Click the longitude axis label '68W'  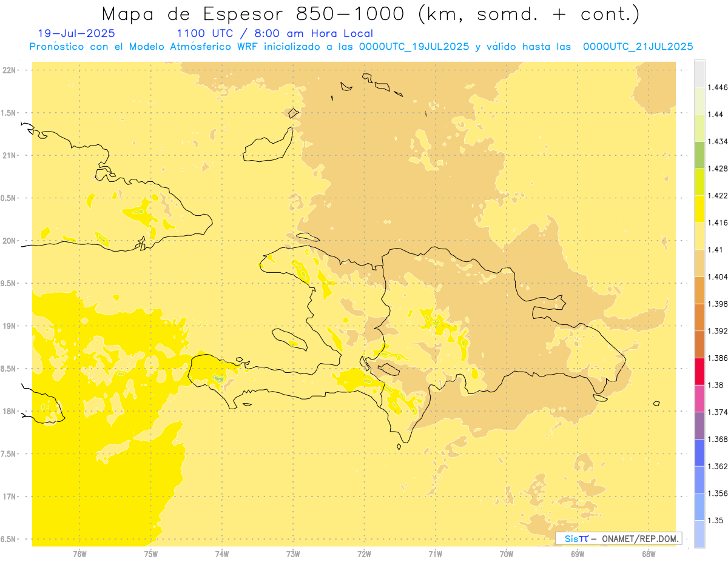coord(649,554)
